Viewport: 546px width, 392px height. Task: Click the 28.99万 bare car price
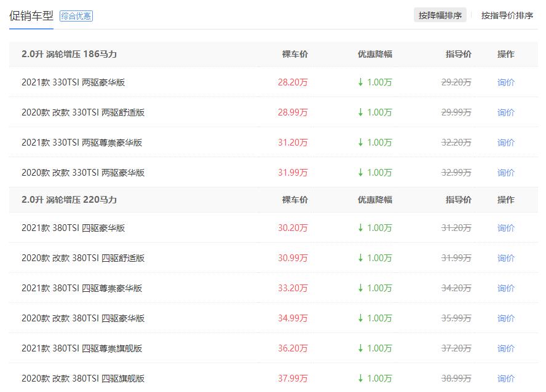293,112
